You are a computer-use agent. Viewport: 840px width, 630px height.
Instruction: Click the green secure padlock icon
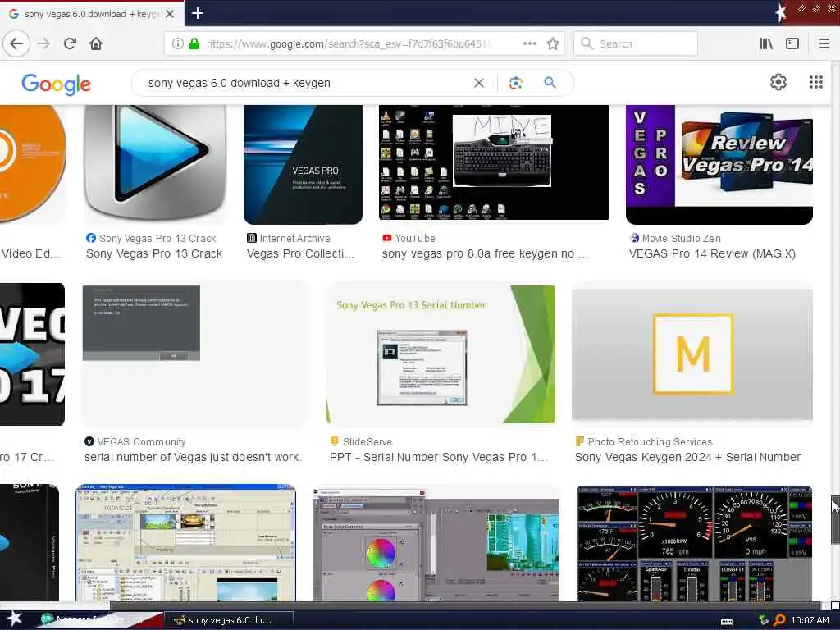pos(194,43)
